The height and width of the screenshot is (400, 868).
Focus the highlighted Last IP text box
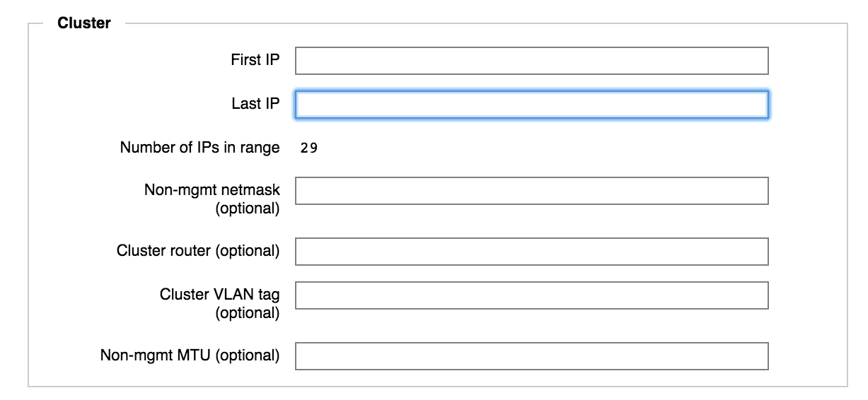(x=531, y=105)
